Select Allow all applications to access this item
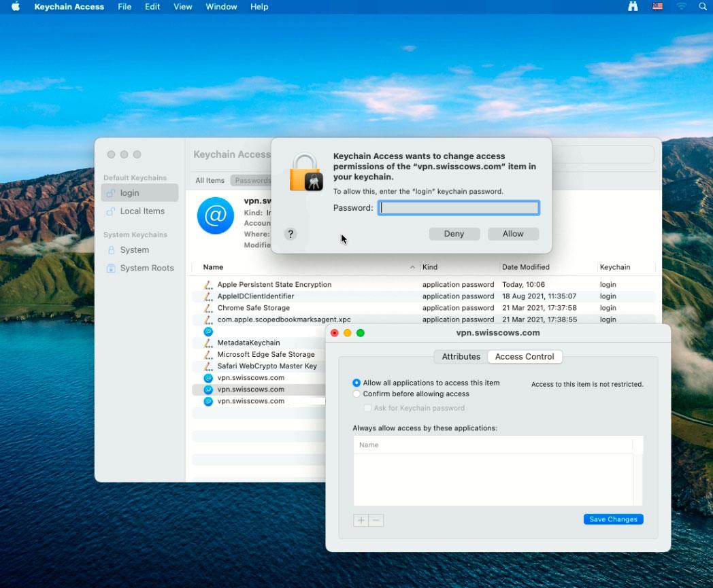713x588 pixels. tap(356, 383)
